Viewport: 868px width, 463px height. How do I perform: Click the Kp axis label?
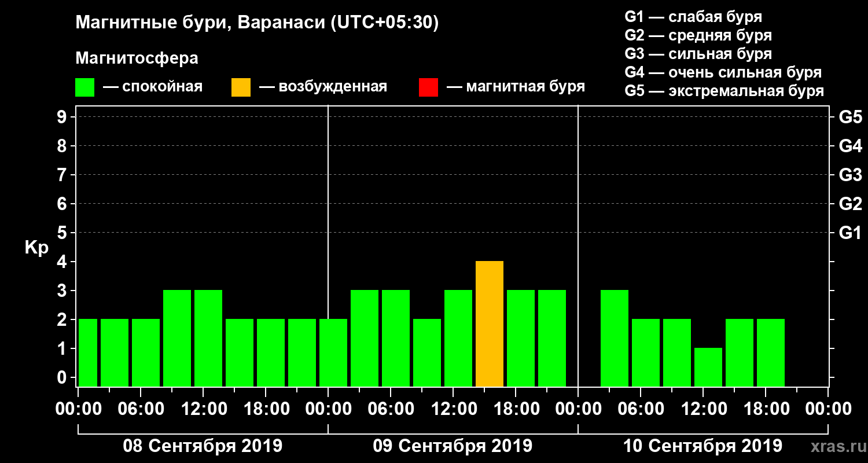pos(36,248)
